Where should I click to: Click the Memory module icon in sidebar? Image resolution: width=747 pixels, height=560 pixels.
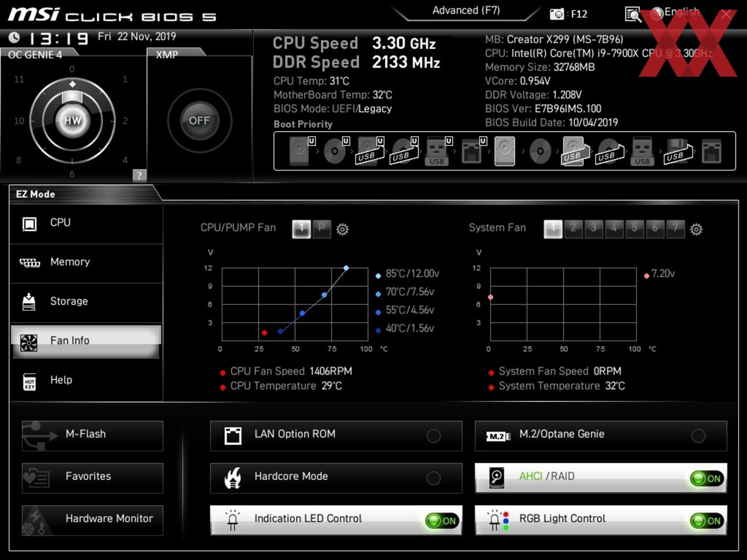click(x=30, y=263)
